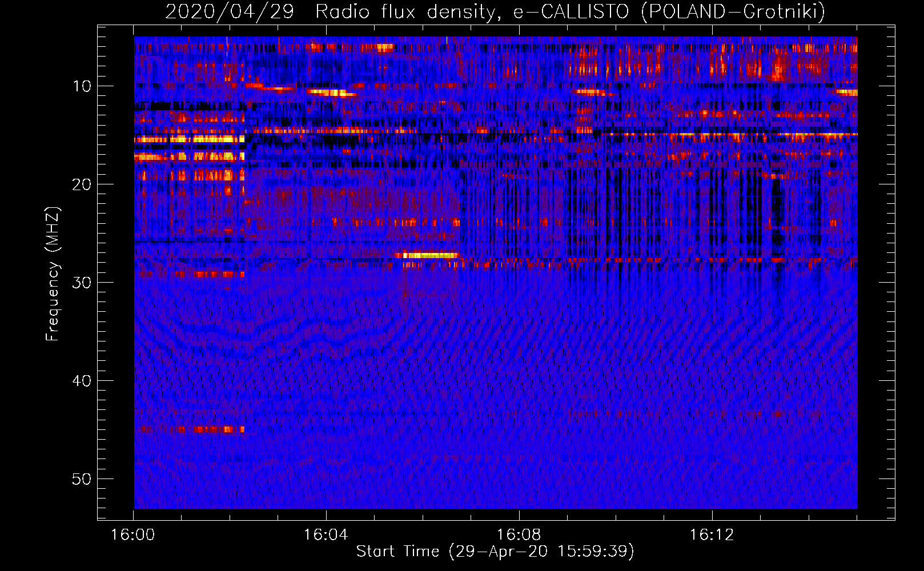
Task: Click the time axis label '16:08'
Action: click(x=519, y=534)
